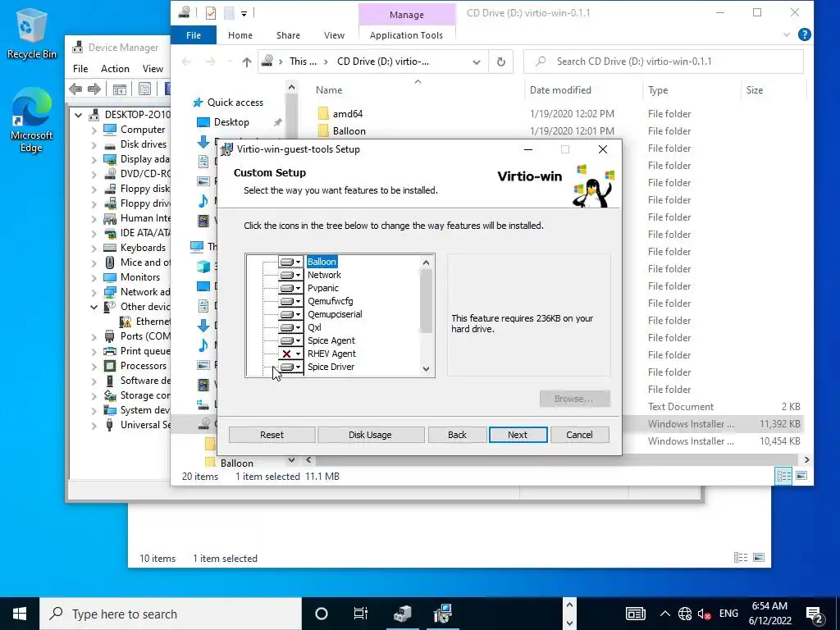This screenshot has width=840, height=630.
Task: Open the Recycle Bin desktop icon
Action: (x=31, y=33)
